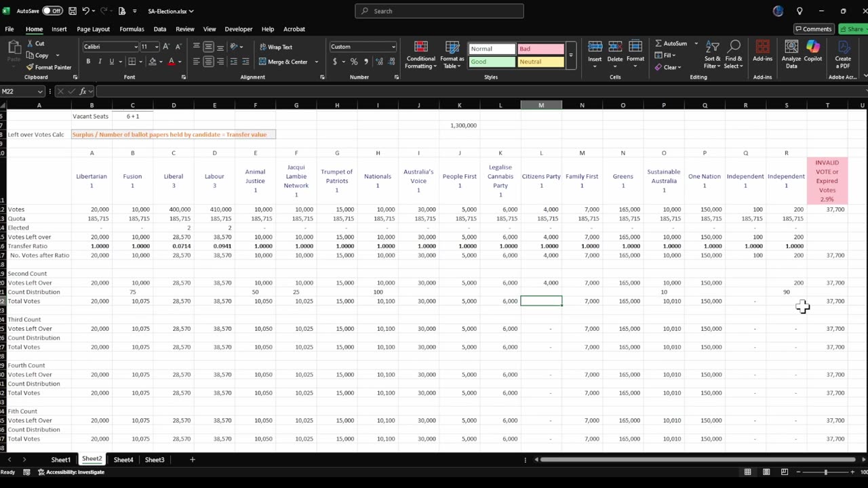Click Create a PDF
The image size is (868, 488).
(843, 55)
